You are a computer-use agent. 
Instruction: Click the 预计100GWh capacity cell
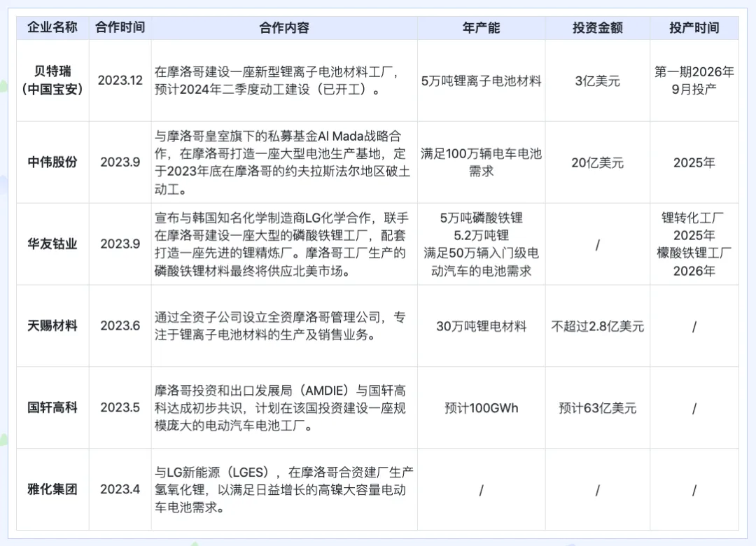click(481, 407)
